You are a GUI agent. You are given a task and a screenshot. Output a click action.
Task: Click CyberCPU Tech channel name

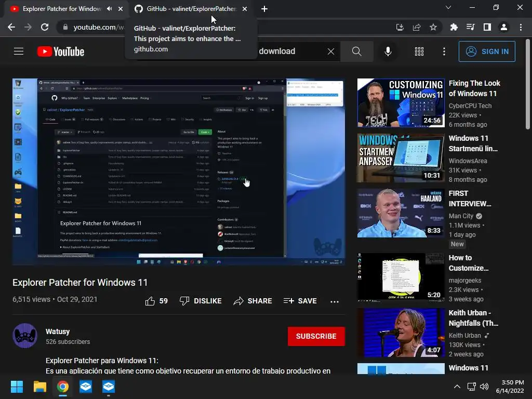tap(470, 106)
